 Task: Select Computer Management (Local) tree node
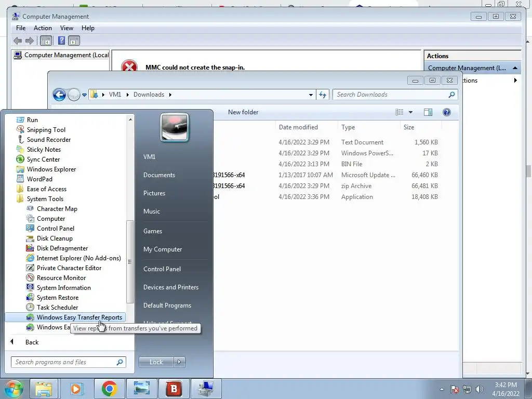click(62, 55)
